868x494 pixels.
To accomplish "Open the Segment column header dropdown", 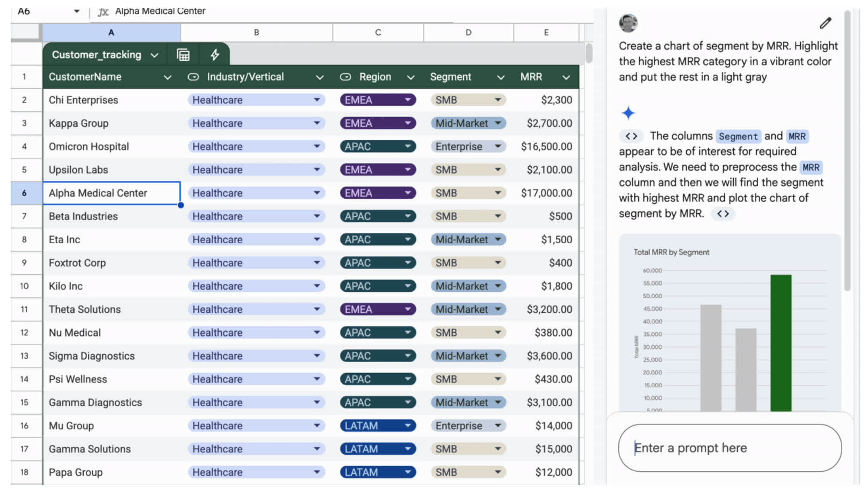I will [x=500, y=78].
